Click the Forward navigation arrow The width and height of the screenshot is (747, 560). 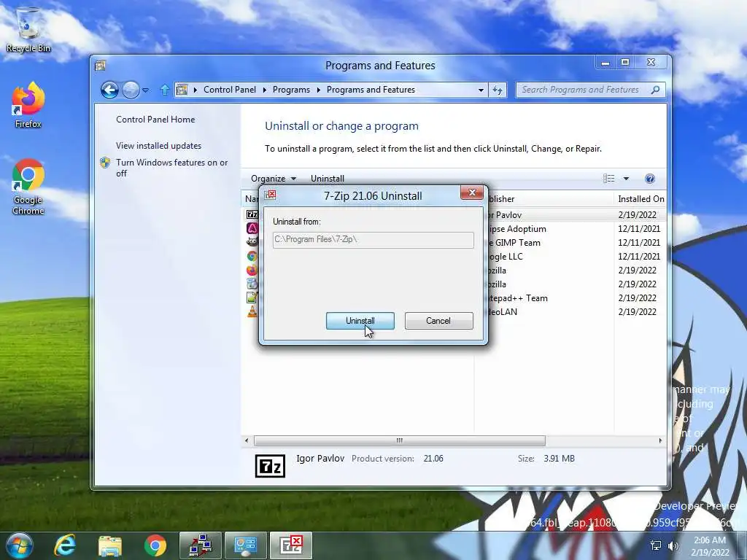pos(131,90)
